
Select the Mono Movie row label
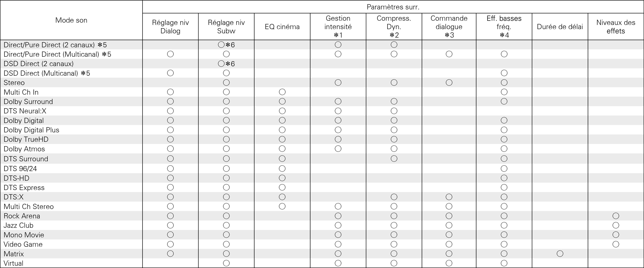click(x=24, y=235)
